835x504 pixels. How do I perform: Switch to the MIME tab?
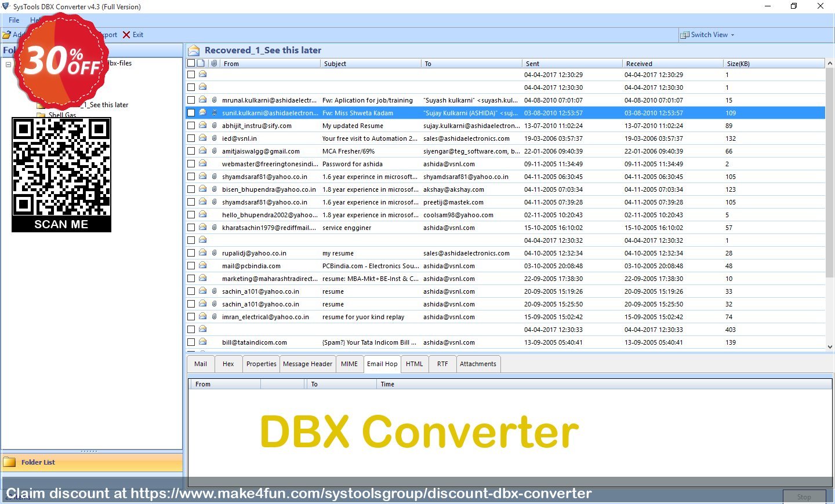click(349, 364)
